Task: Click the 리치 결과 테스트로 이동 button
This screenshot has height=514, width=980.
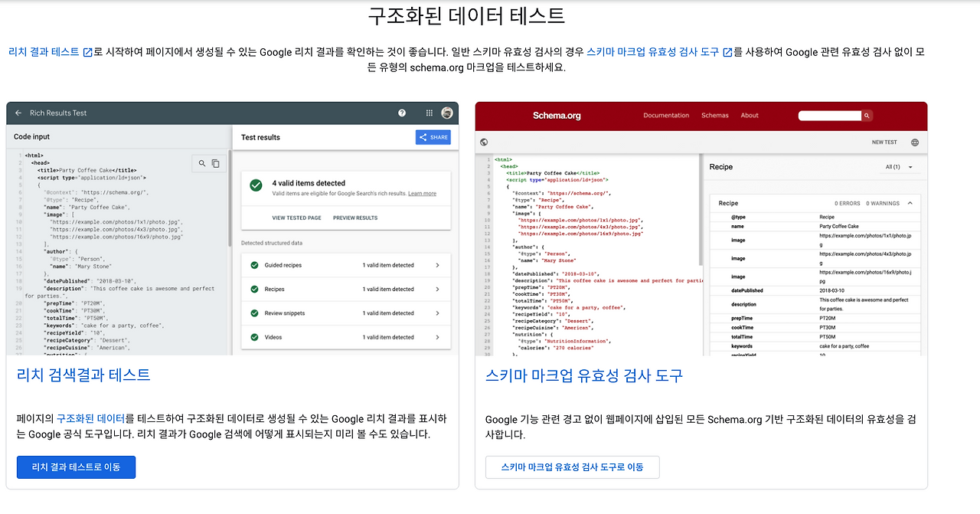Action: pos(76,467)
